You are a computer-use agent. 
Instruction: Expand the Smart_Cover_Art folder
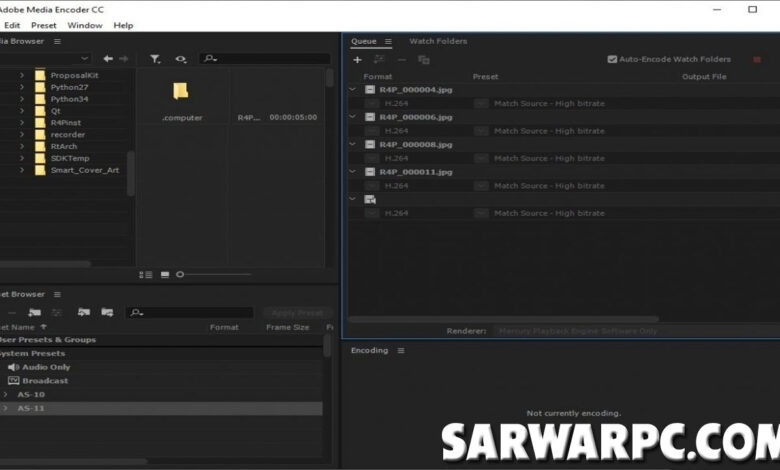tap(22, 170)
